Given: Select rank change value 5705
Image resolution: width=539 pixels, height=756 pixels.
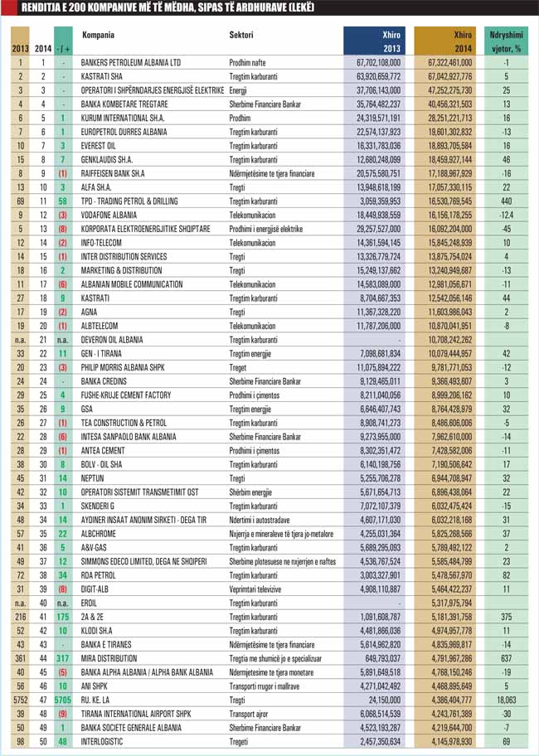Looking at the screenshot, I should [x=63, y=700].
